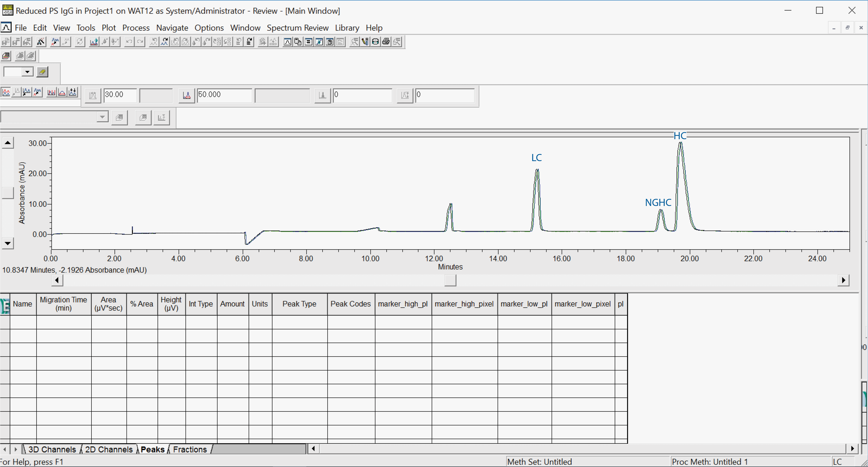868x467 pixels.
Task: Click the Redo arrow icon
Action: (x=140, y=42)
